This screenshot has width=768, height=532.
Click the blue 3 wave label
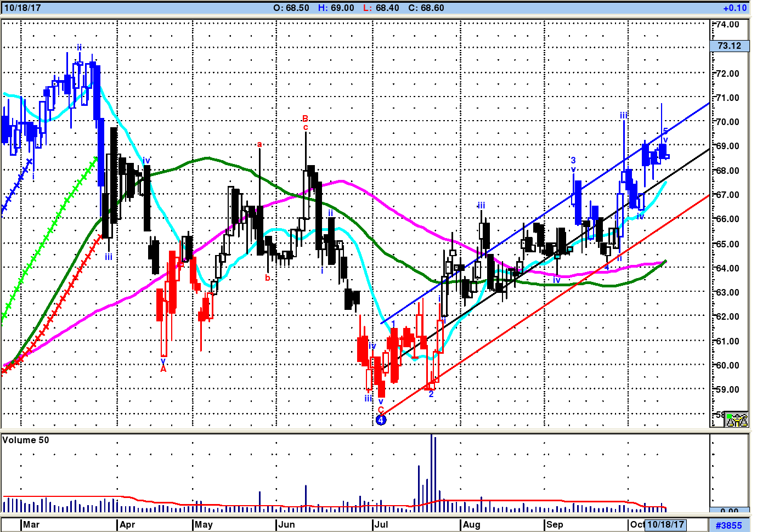[x=573, y=160]
